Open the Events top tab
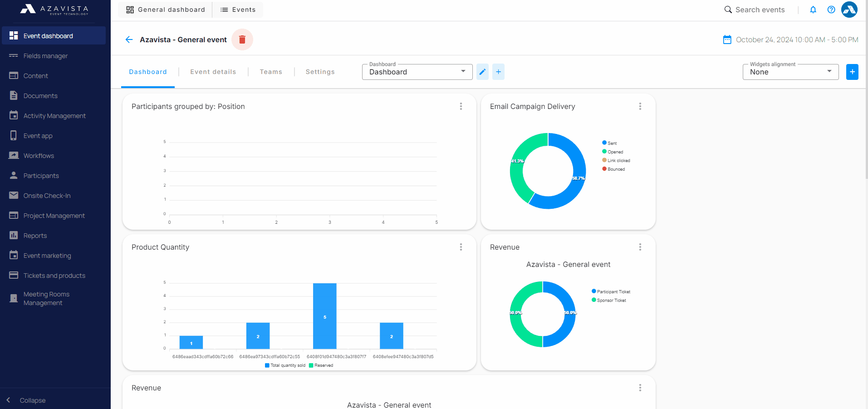Image resolution: width=868 pixels, height=409 pixels. (x=238, y=10)
